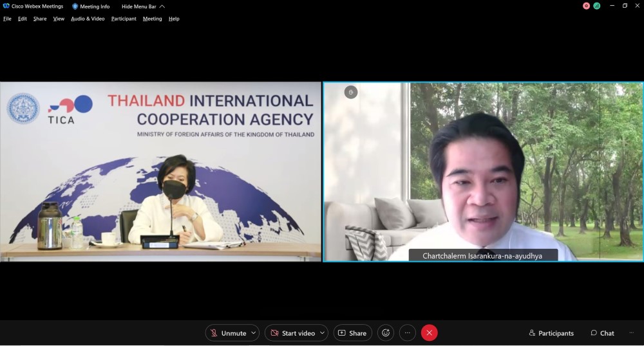Expand audio options arrow next to Unmute
644x346 pixels.
pyautogui.click(x=254, y=332)
